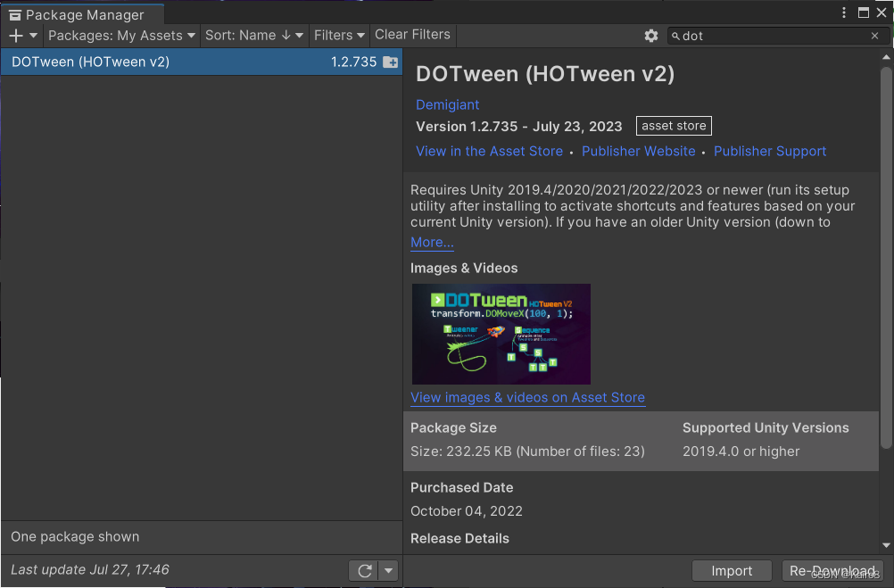Open the settings gear icon
Screen dimensions: 894x588
tap(651, 36)
